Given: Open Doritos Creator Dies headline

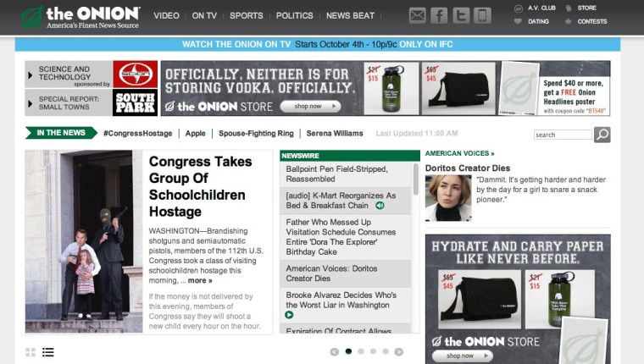Looking at the screenshot, I should click(x=468, y=168).
